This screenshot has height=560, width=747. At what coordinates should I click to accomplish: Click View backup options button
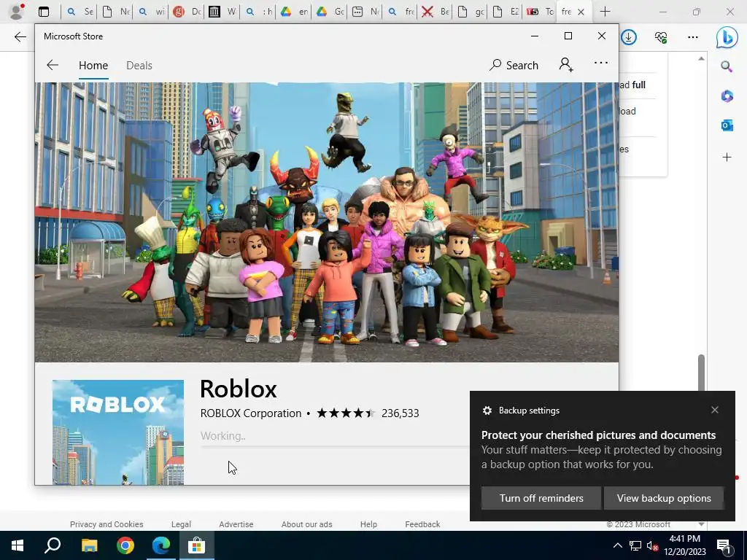tap(664, 498)
